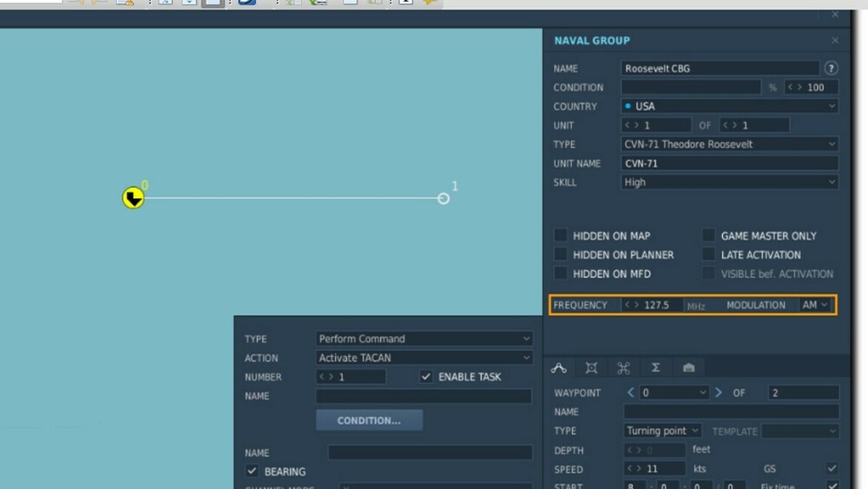The width and height of the screenshot is (868, 489).
Task: Adjust the Frequency stepper arrows
Action: point(632,305)
